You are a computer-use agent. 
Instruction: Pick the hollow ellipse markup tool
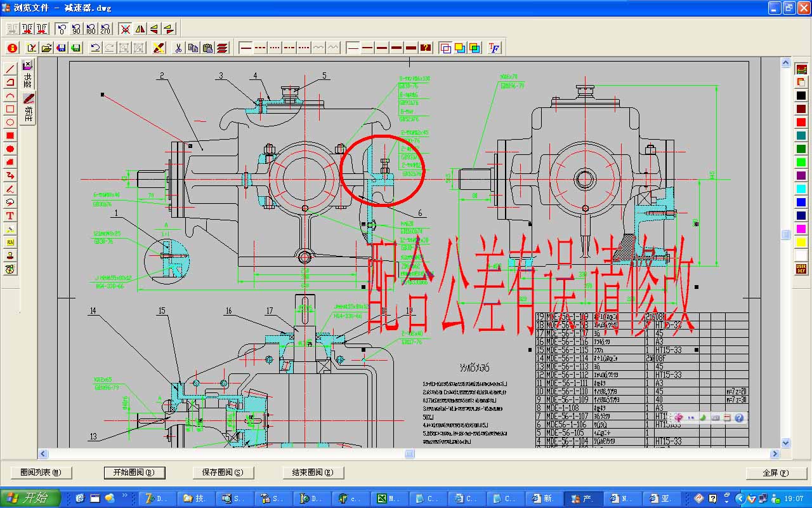click(10, 122)
